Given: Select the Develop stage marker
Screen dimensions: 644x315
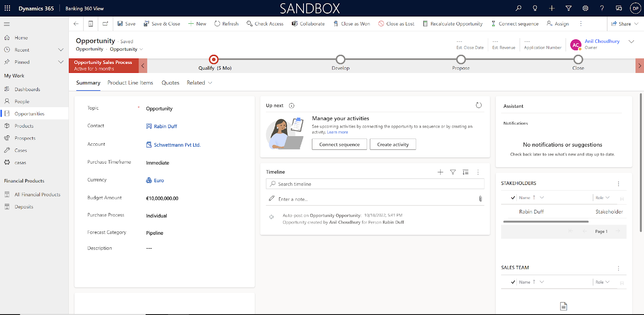Looking at the screenshot, I should [x=341, y=60].
